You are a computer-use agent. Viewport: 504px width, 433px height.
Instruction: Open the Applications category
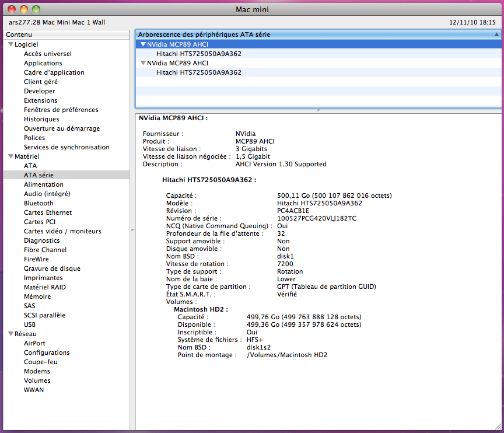click(43, 63)
